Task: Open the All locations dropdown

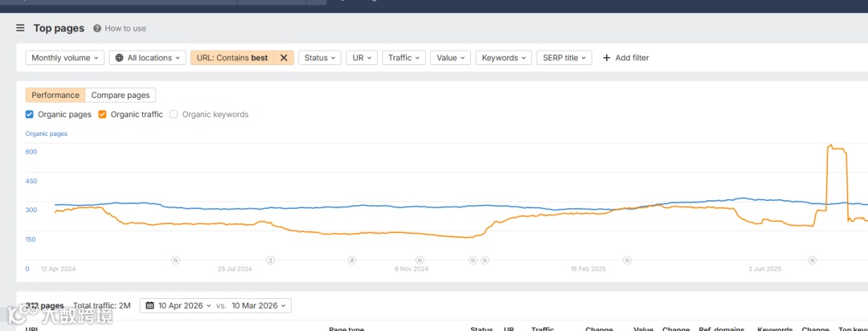Action: tap(148, 58)
